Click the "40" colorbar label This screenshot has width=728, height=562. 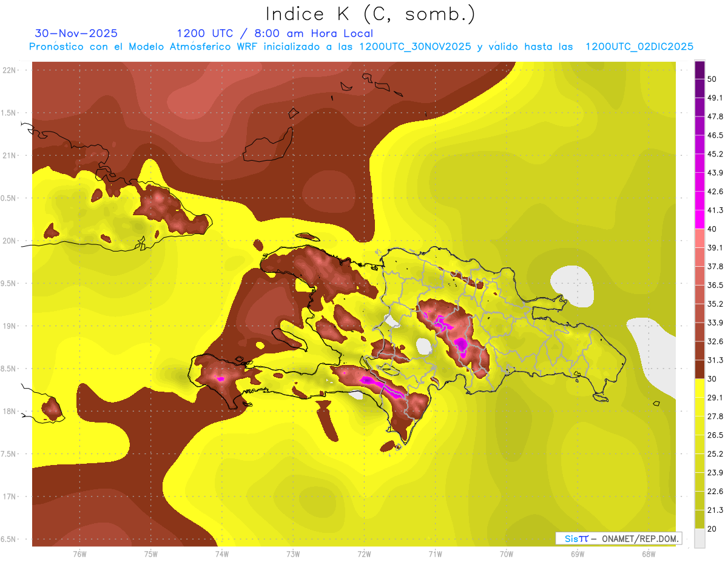[x=712, y=229]
